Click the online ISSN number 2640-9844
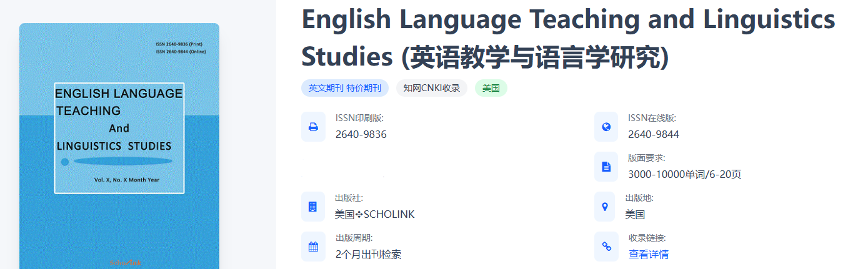Viewport: 868px width, 269px height. 653,134
